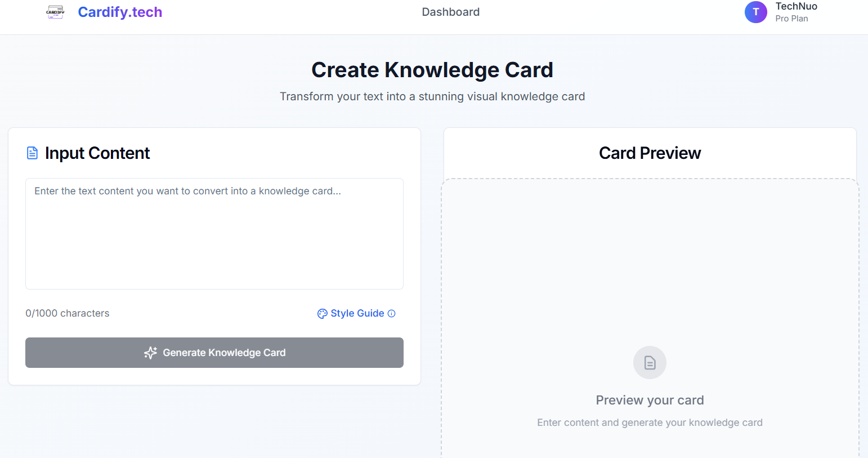This screenshot has width=868, height=458.
Task: Click the TechNuo account name
Action: pos(797,6)
